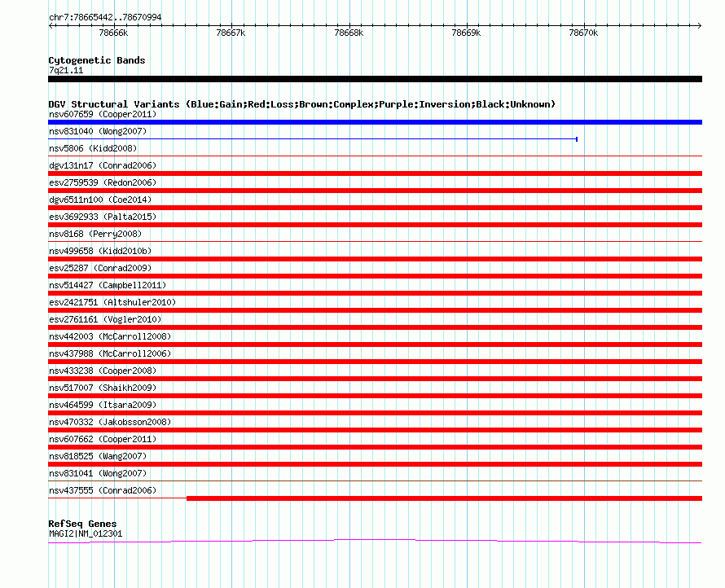The image size is (725, 588).
Task: Click the chr7:78665442..78670994 coordinate label
Action: (105, 17)
